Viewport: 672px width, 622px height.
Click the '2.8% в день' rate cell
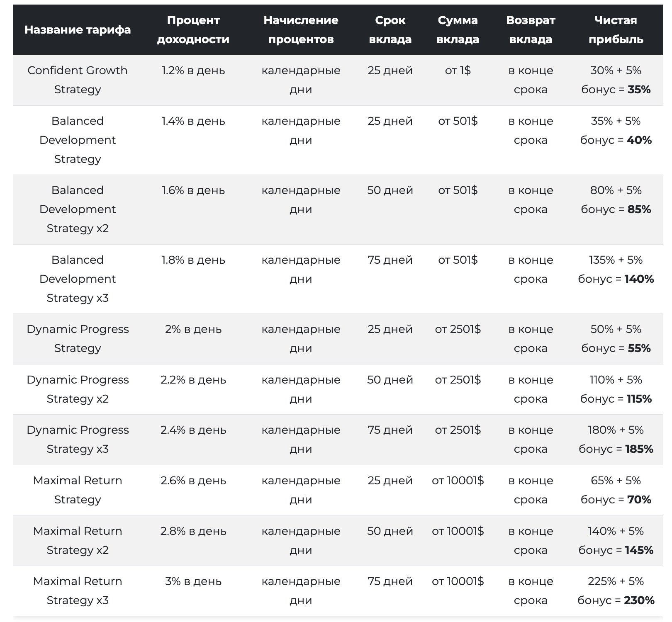coord(193,531)
